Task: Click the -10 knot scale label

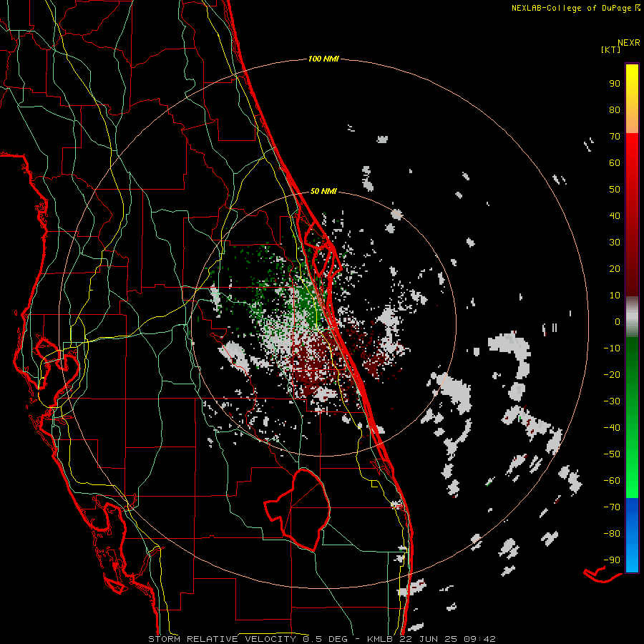Action: tap(612, 348)
